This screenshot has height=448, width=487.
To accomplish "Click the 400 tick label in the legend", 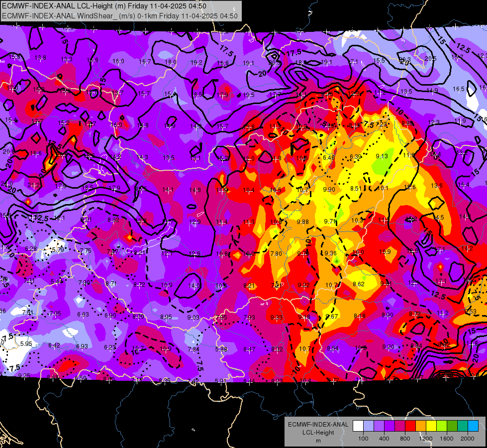I will tap(384, 439).
